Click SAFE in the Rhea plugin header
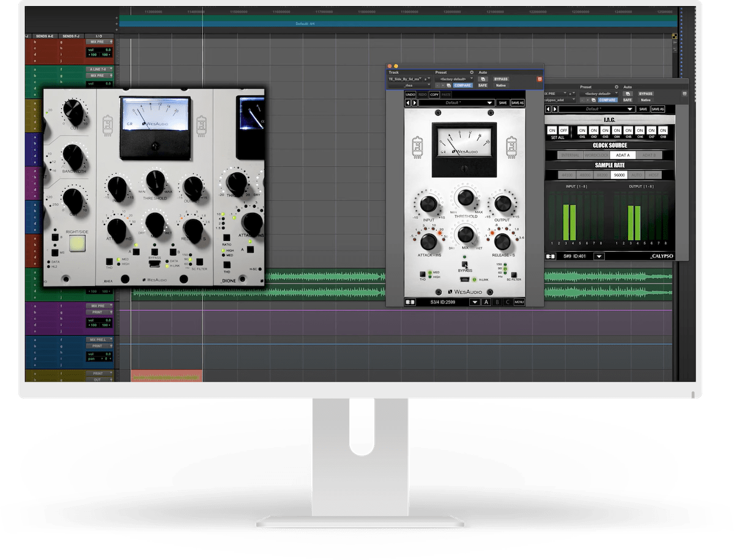Image resolution: width=734 pixels, height=560 pixels. click(483, 86)
